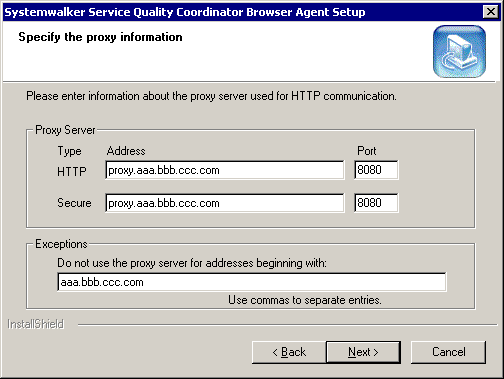Focus the Secure port field
The height and width of the screenshot is (379, 504).
coord(376,203)
